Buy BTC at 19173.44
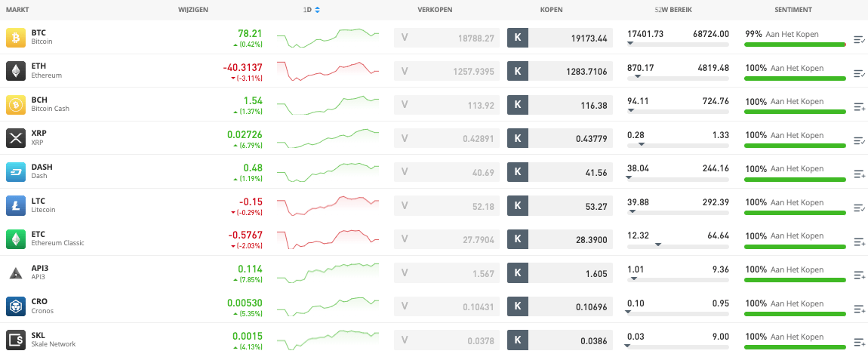Viewport: 868px width, 357px height. (559, 38)
